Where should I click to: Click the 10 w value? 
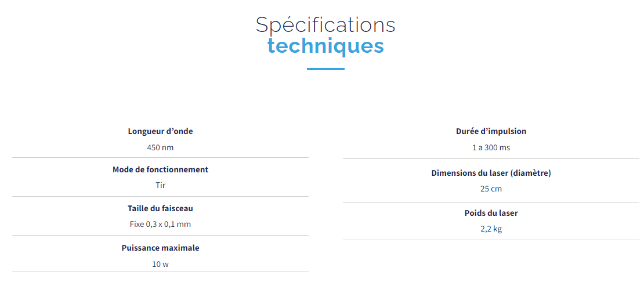[x=160, y=264]
